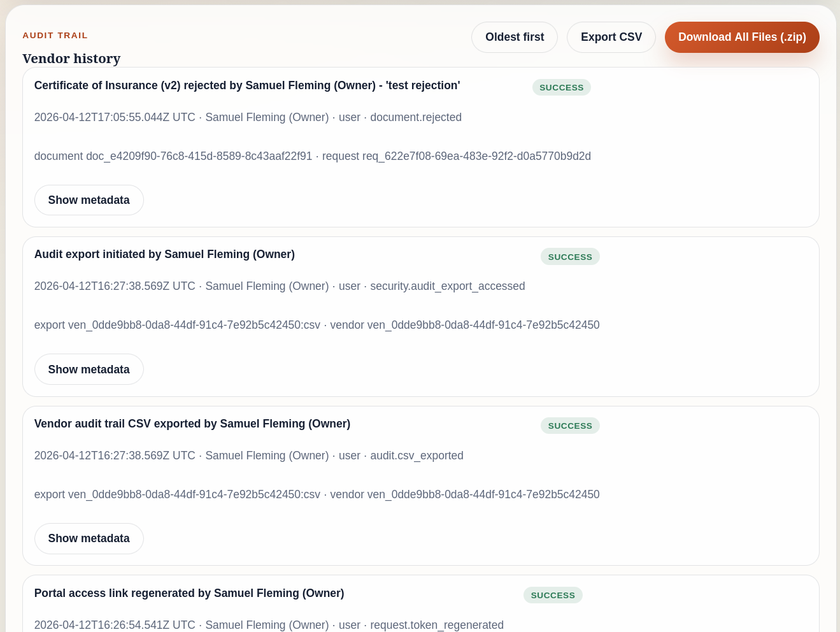Click the SUCCESS badge on the rejection event

point(561,87)
